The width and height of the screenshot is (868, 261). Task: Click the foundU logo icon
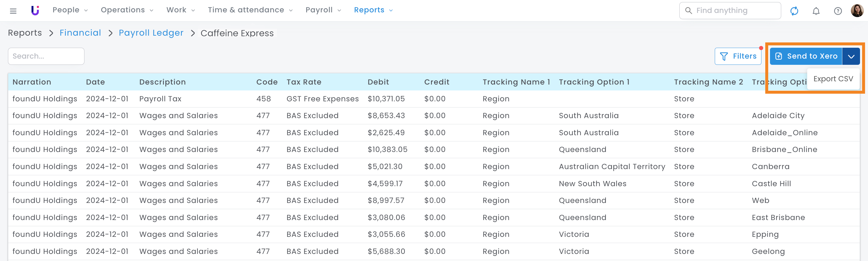[35, 10]
